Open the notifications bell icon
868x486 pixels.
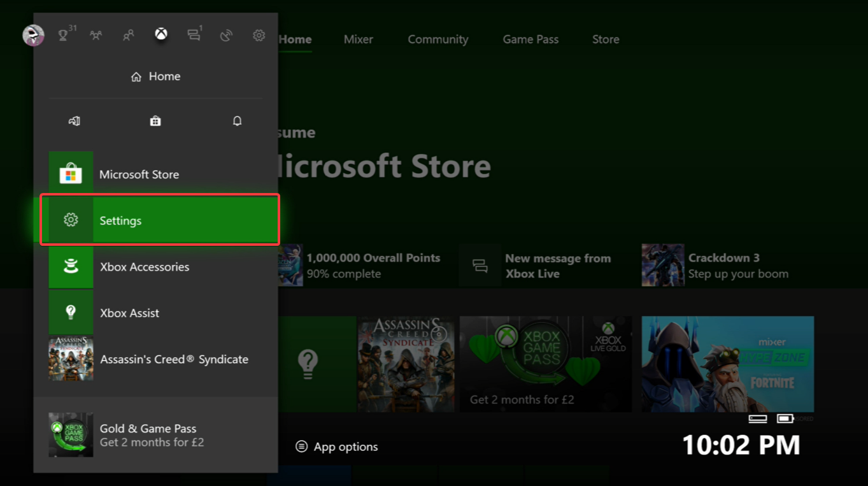point(237,121)
